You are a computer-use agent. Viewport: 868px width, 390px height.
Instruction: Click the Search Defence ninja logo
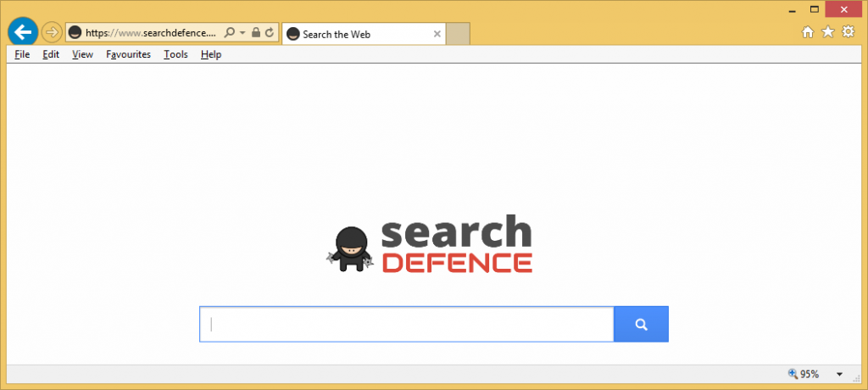coord(350,248)
